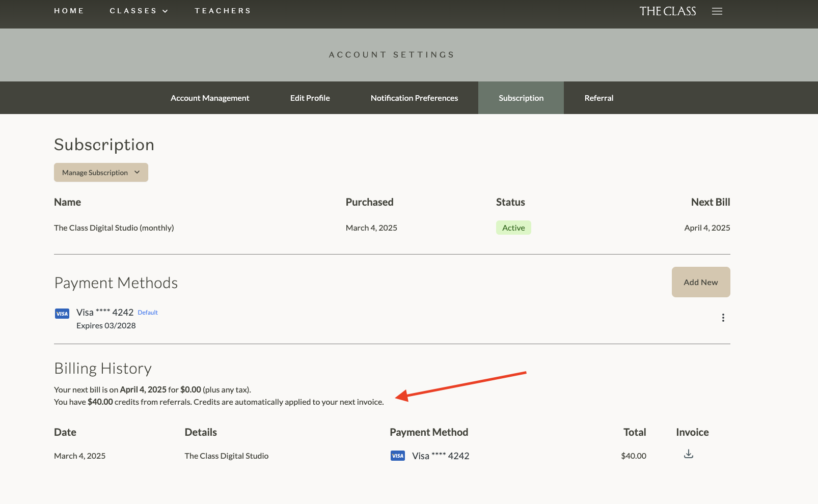Select The Class Digital Studio (monthly) text

114,228
